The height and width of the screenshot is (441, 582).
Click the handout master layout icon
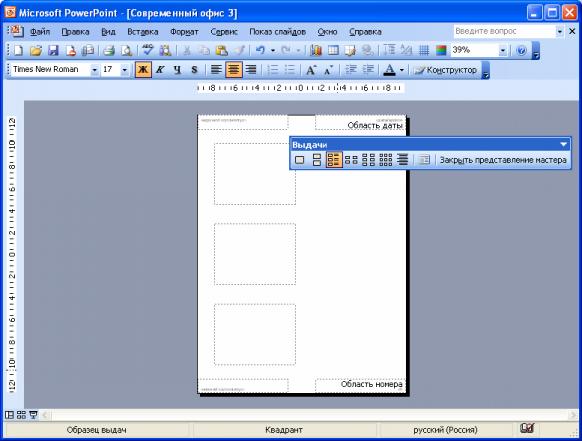[x=424, y=160]
